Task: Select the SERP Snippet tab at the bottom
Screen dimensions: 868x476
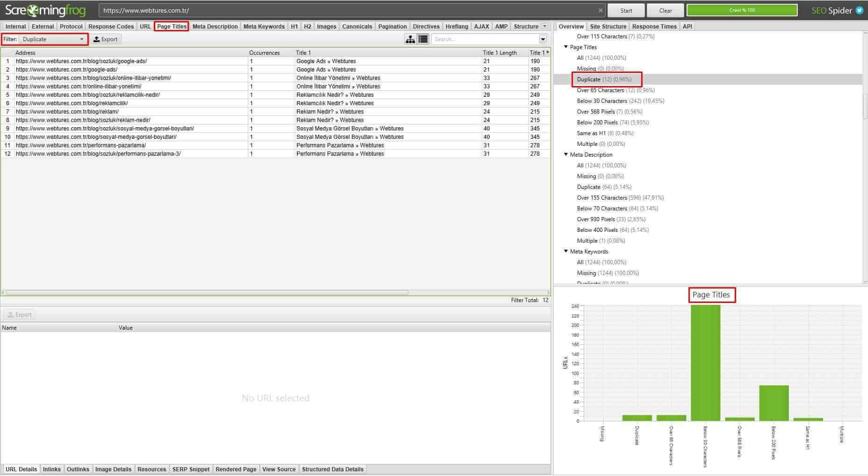Action: click(x=191, y=469)
